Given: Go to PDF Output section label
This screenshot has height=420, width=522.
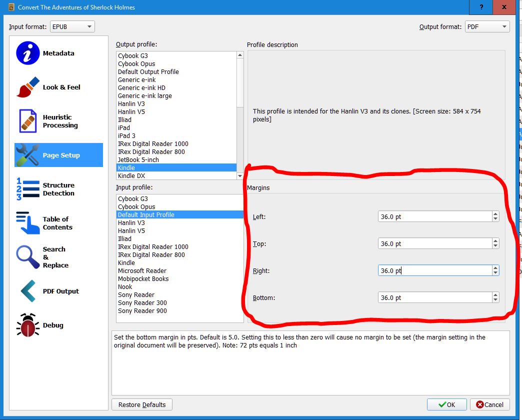Looking at the screenshot, I should coord(61,291).
